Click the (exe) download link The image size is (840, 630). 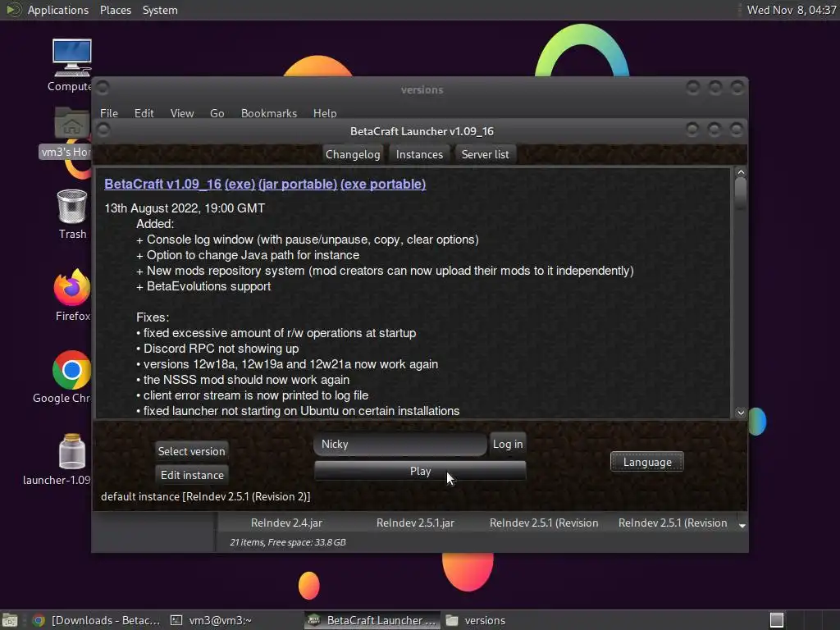240,185
